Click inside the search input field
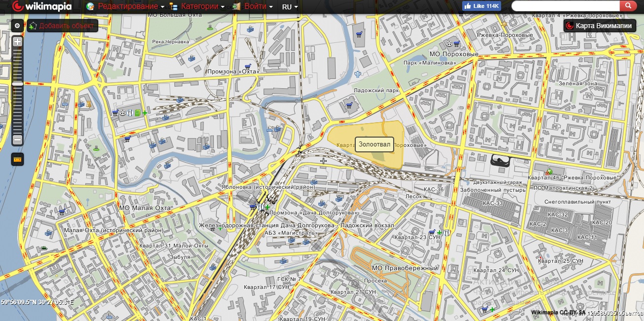Image resolution: width=644 pixels, height=321 pixels. point(565,6)
